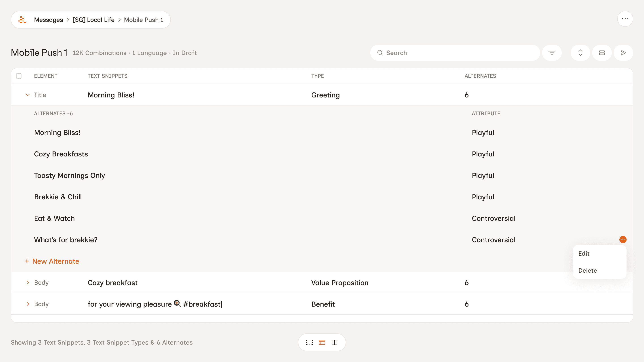Switch to dashed-square view at bottom
The image size is (644, 362).
(x=309, y=342)
